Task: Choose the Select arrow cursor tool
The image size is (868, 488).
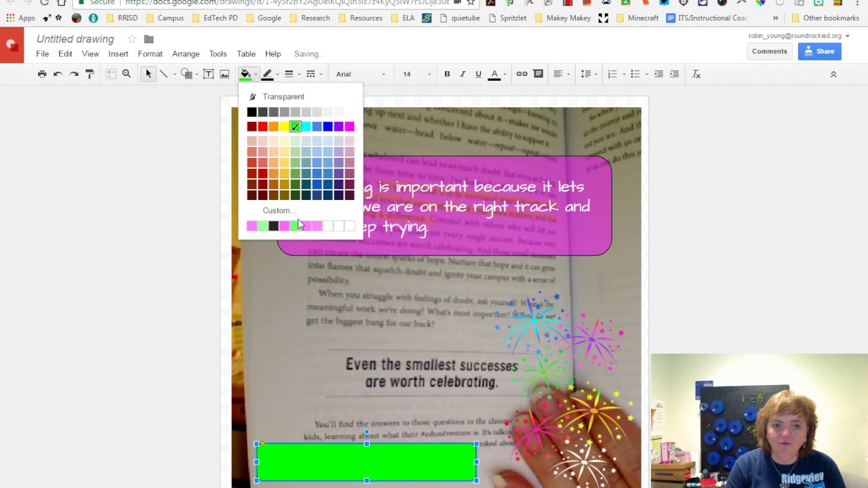Action: pyautogui.click(x=148, y=74)
